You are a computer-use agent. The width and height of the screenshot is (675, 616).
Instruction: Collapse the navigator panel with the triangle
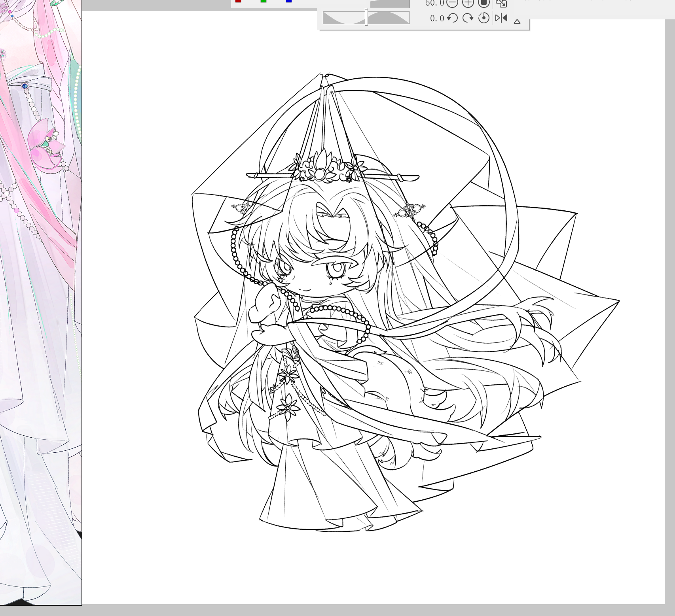(517, 21)
